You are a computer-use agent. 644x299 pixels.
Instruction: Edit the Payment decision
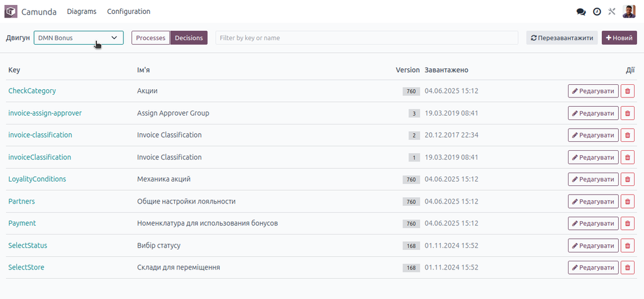[x=593, y=224]
